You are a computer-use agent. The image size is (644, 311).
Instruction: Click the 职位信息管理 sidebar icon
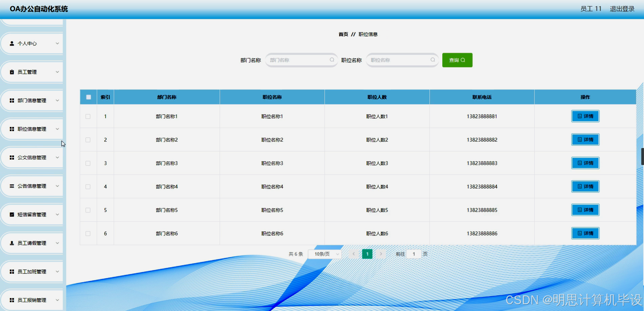[x=11, y=129]
